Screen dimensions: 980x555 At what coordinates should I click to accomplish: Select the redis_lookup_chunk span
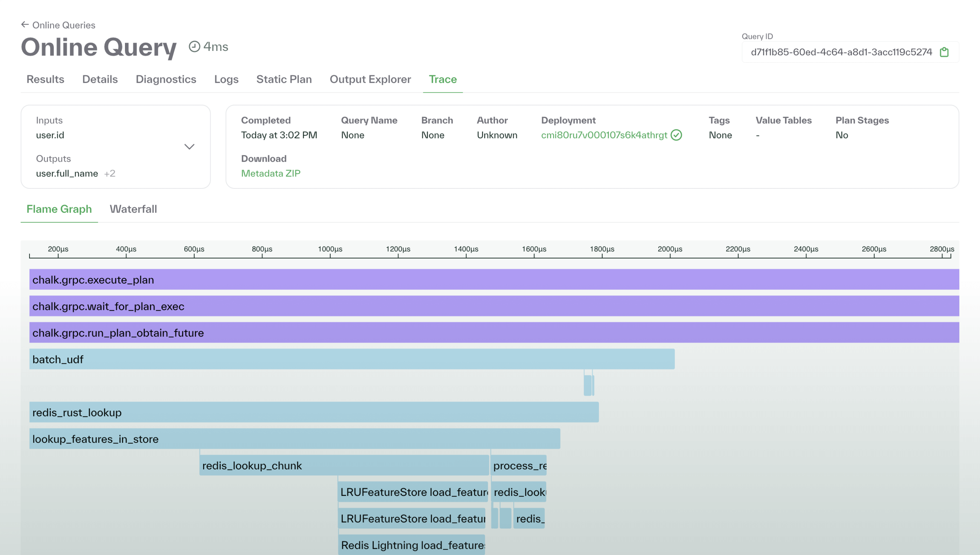[x=344, y=465]
